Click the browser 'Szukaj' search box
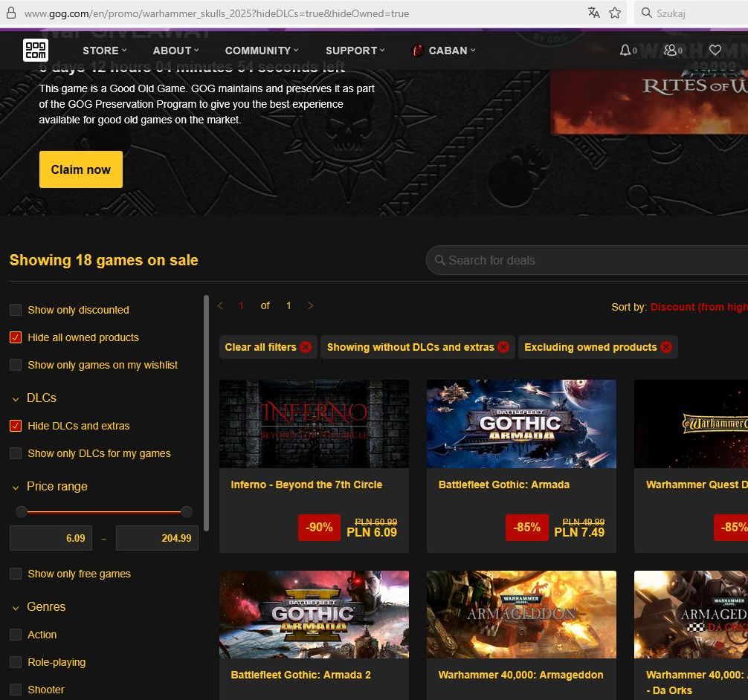This screenshot has width=748, height=700. pyautogui.click(x=691, y=13)
